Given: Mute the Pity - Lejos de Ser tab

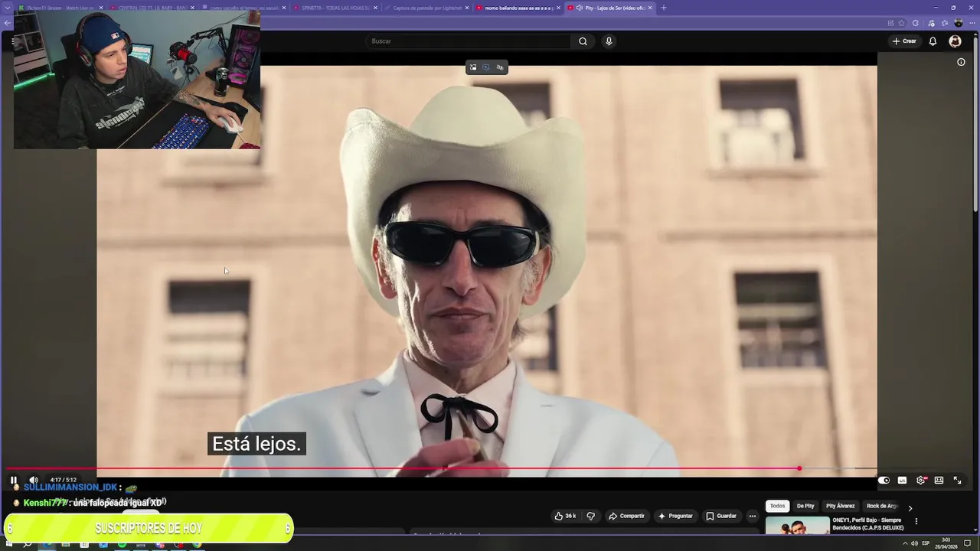Looking at the screenshot, I should (580, 8).
